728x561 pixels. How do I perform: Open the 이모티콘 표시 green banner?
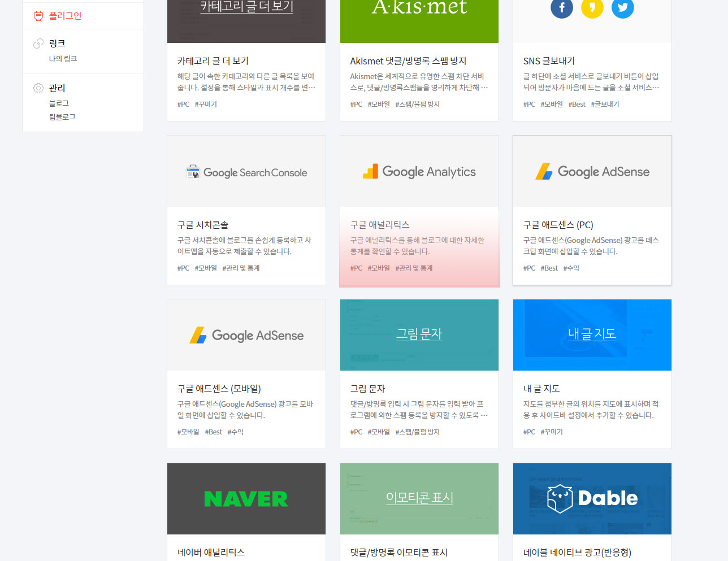[419, 499]
